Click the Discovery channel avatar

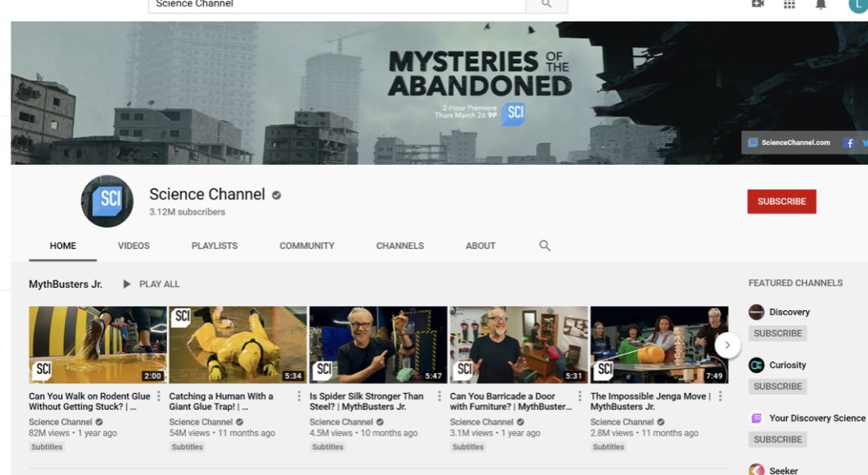click(x=756, y=312)
